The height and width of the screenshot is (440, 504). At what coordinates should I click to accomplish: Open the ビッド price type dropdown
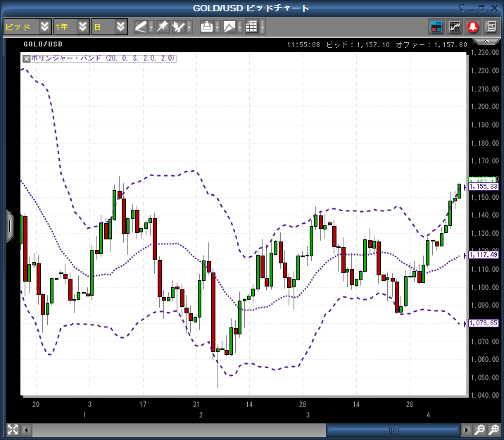(45, 27)
